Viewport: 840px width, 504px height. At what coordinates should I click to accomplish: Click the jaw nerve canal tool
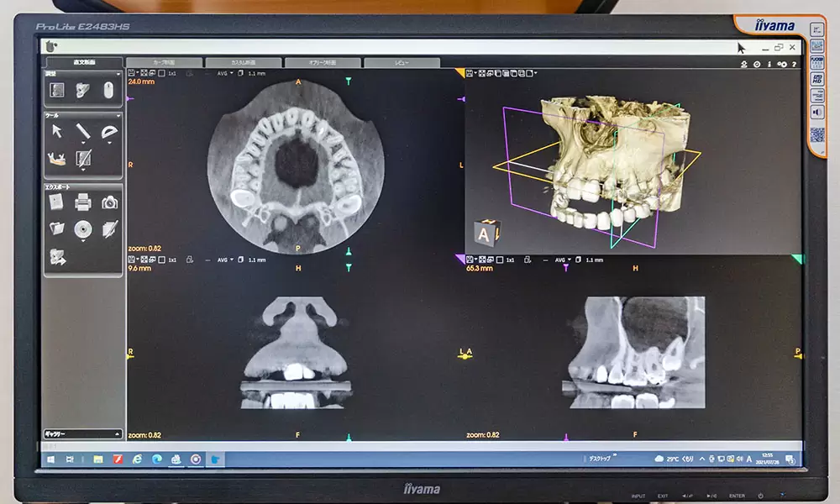click(57, 158)
